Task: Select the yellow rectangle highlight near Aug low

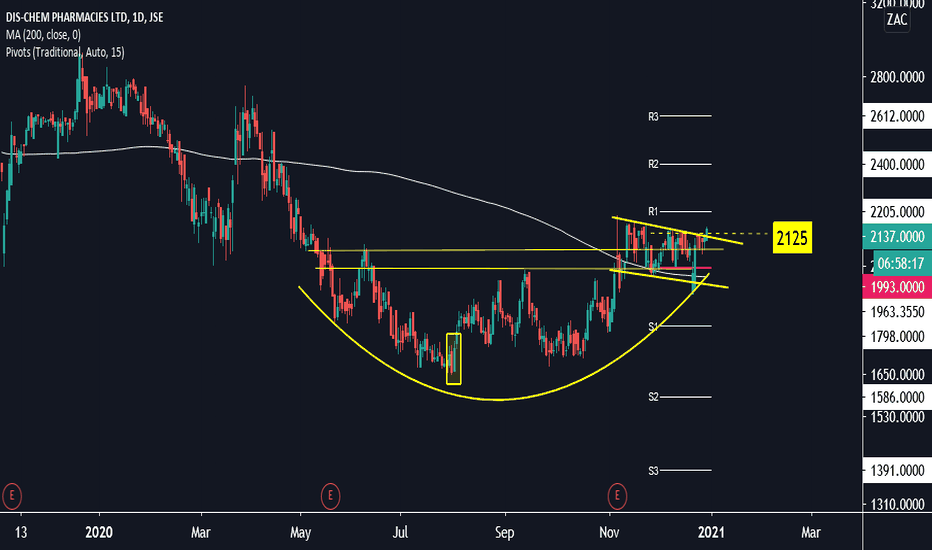Action: tap(454, 359)
